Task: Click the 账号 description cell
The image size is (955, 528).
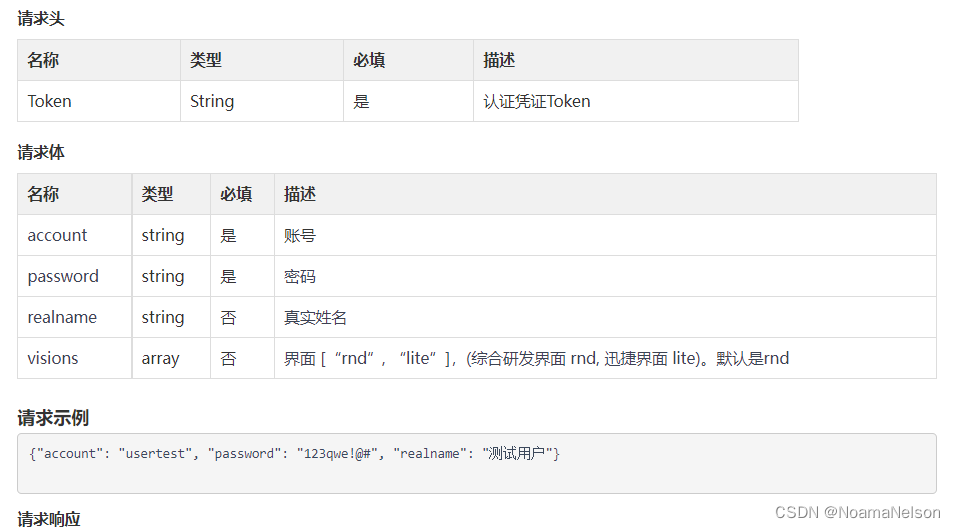Action: pyautogui.click(x=605, y=235)
